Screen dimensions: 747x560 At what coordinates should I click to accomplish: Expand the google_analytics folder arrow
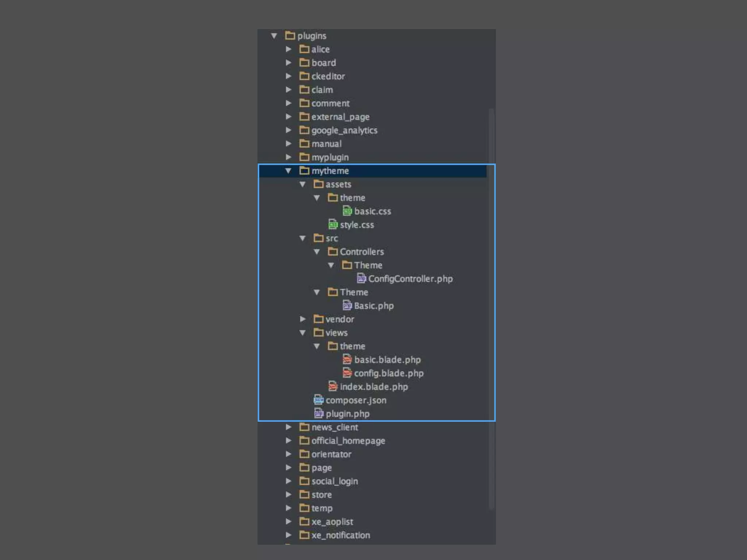click(288, 130)
